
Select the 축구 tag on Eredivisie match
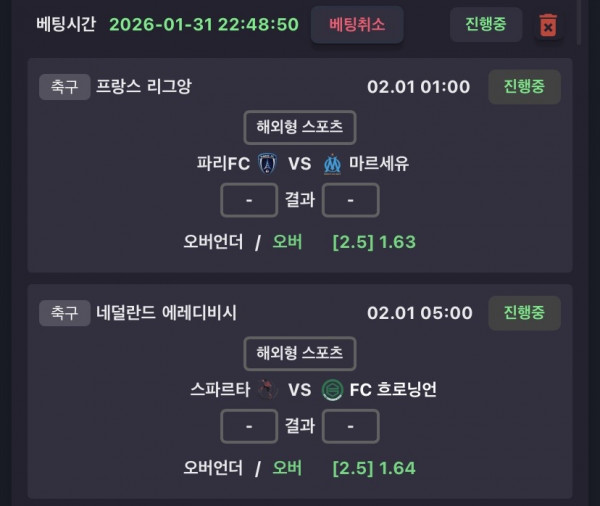(64, 313)
